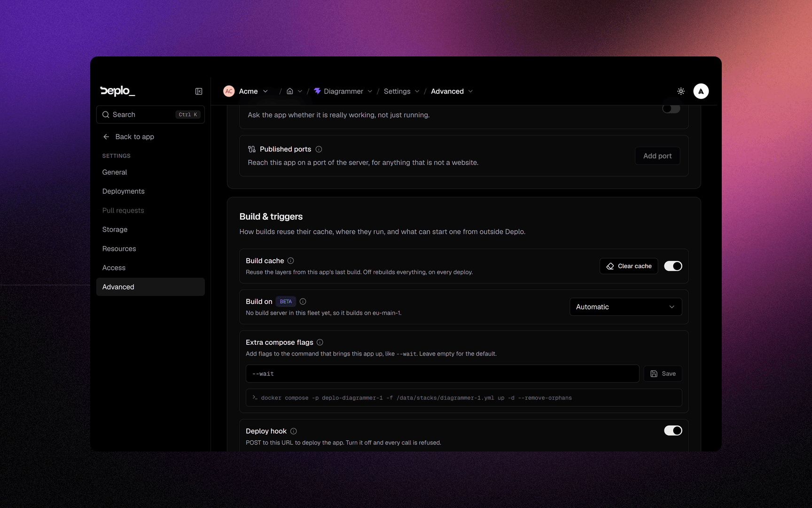Show Build cache info tooltip icon
The width and height of the screenshot is (812, 508).
pyautogui.click(x=290, y=261)
